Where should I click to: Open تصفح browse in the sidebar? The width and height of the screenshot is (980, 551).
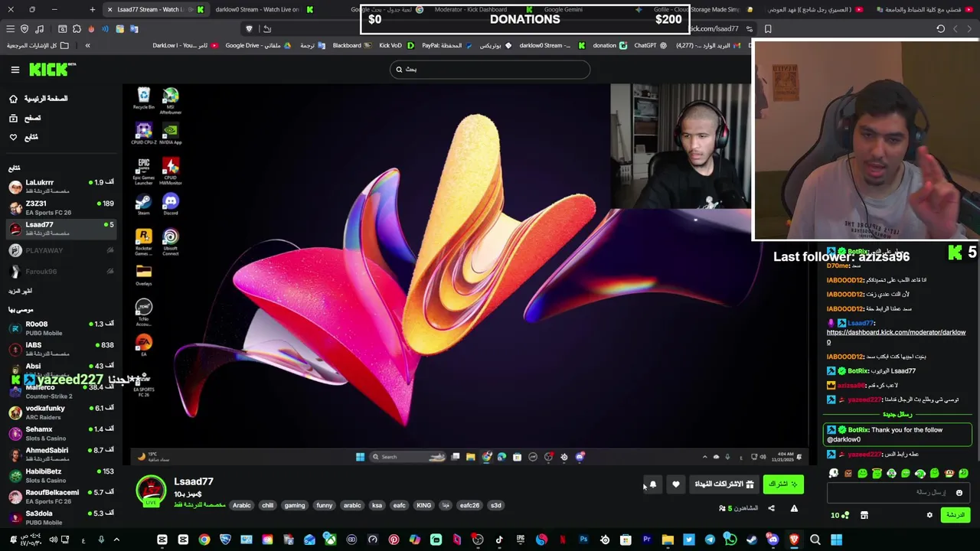point(25,118)
